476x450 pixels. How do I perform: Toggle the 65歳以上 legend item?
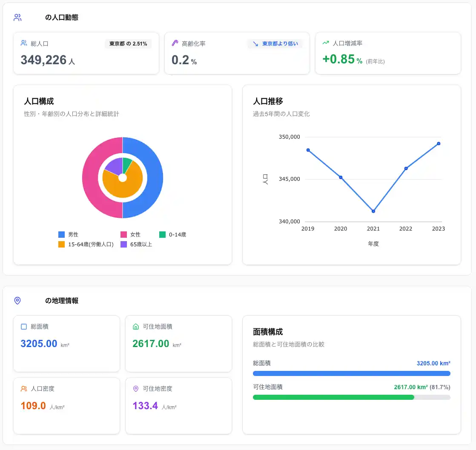coord(136,245)
